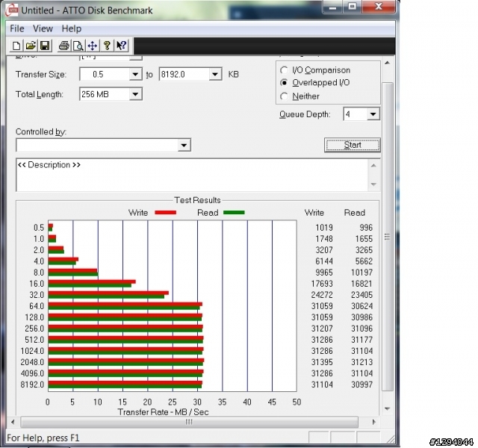Open the File menu
This screenshot has height=448, width=478.
[17, 28]
